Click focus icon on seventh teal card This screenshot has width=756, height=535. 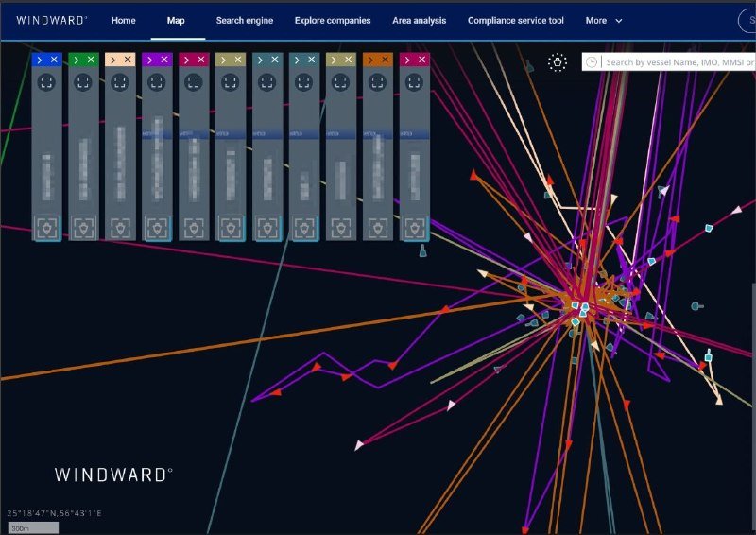click(267, 82)
